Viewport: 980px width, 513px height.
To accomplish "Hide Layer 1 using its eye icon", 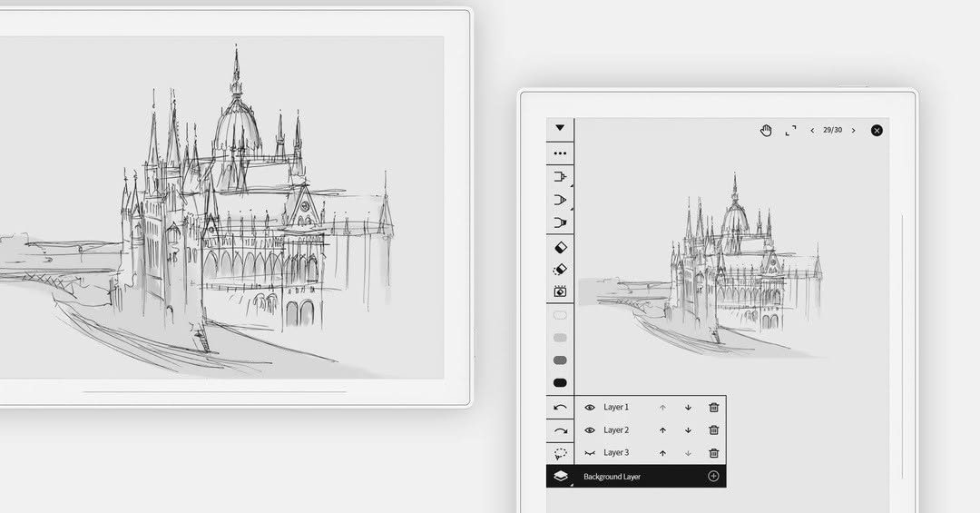I will 590,408.
